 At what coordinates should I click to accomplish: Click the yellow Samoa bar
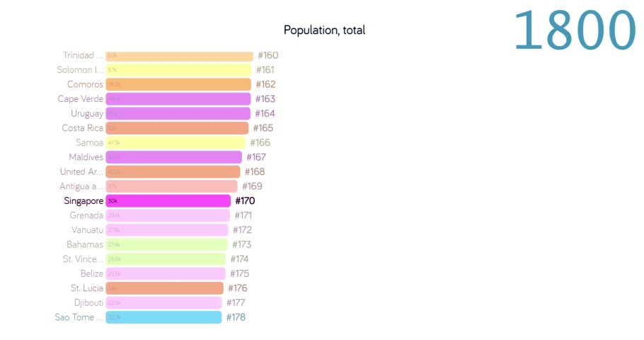pos(175,142)
